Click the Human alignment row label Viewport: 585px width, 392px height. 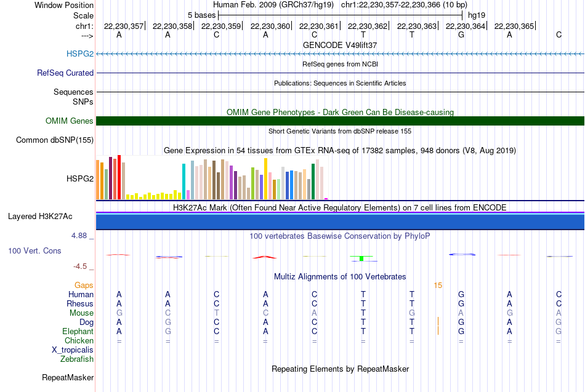pos(81,295)
